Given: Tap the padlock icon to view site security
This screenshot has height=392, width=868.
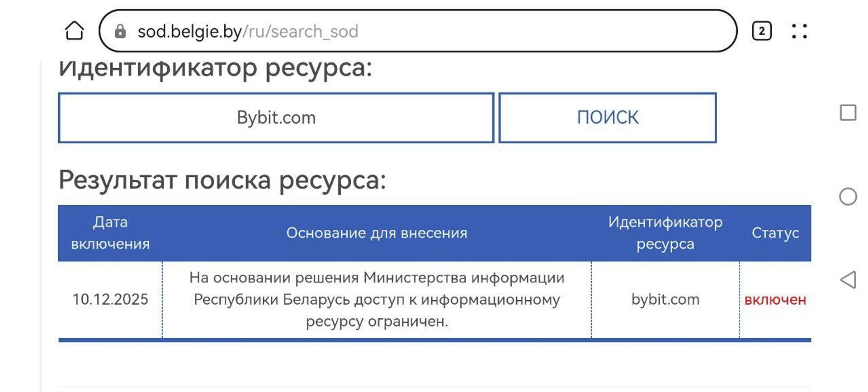Looking at the screenshot, I should [120, 31].
